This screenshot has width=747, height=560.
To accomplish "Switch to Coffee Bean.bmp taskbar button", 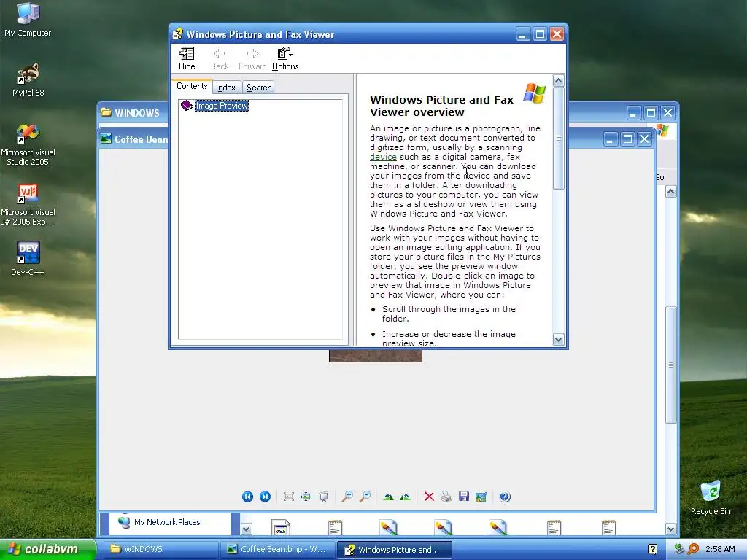I will click(x=276, y=549).
